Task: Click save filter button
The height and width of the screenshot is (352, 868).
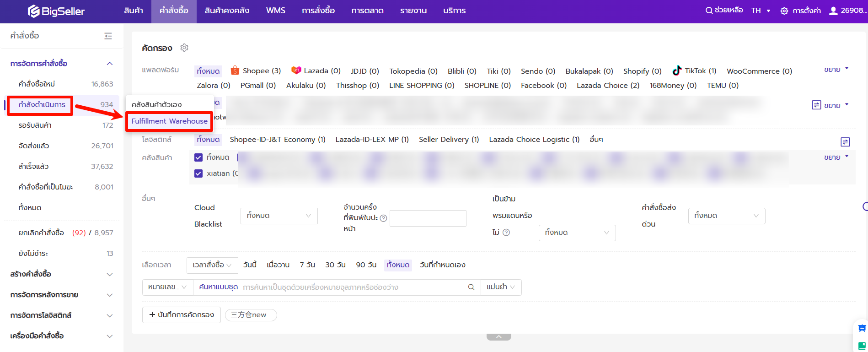Action: [x=182, y=315]
